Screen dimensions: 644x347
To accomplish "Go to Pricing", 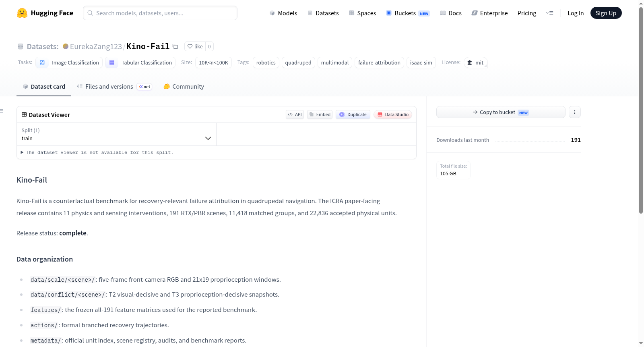I will 527,13.
